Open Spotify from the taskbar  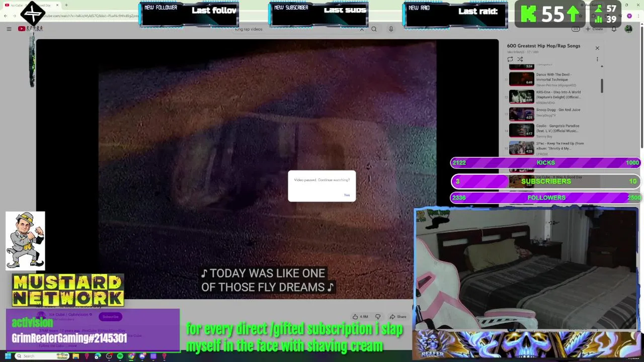click(120, 356)
